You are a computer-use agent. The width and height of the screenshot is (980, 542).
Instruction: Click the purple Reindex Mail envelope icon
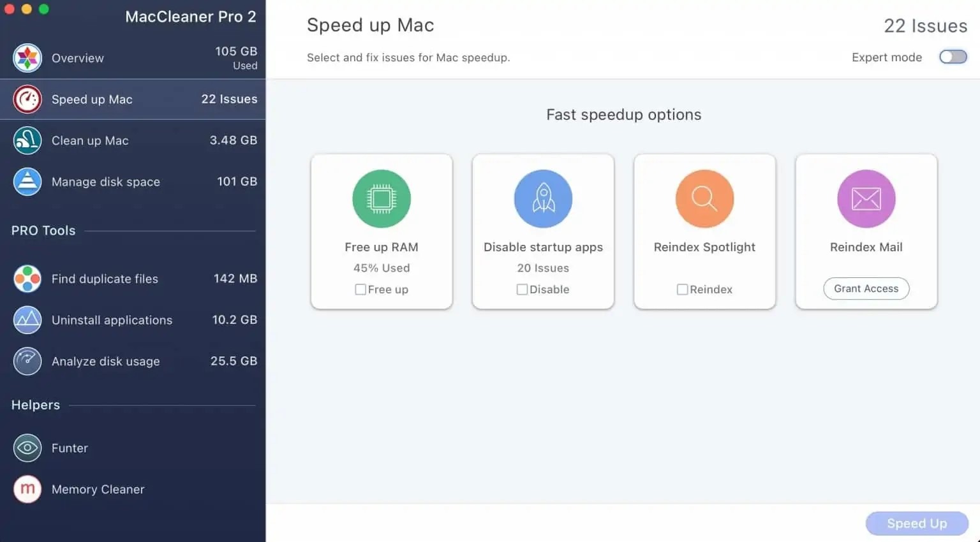(866, 199)
